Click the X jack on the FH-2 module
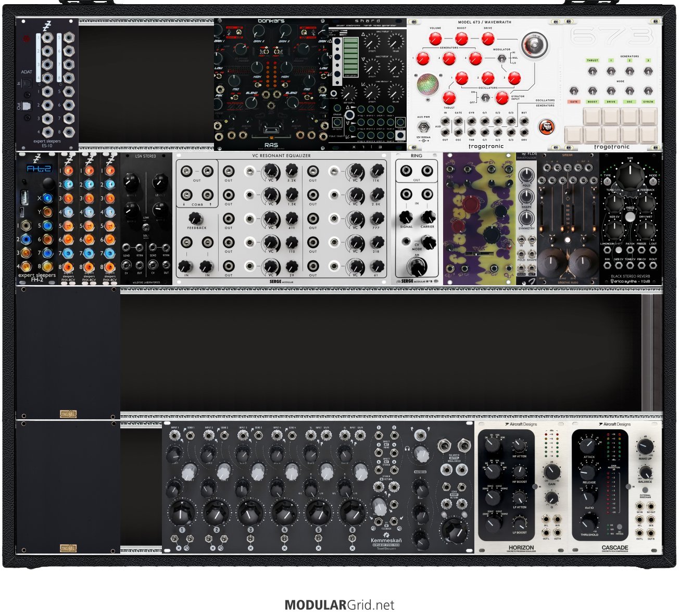 [x=47, y=198]
